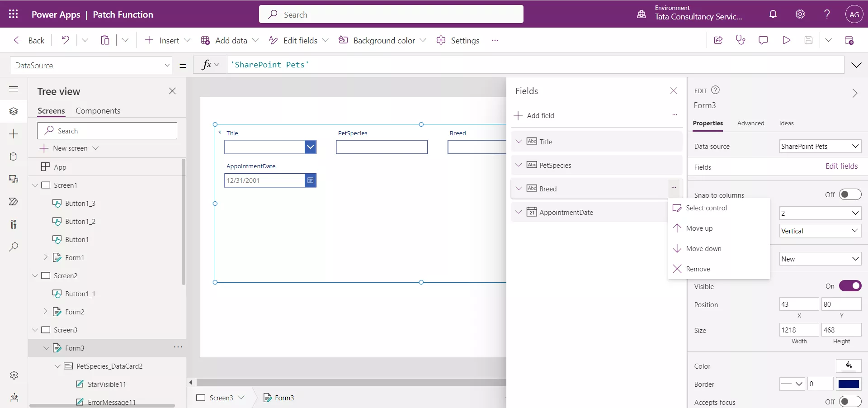Expand the formula bar chevron

(x=856, y=65)
